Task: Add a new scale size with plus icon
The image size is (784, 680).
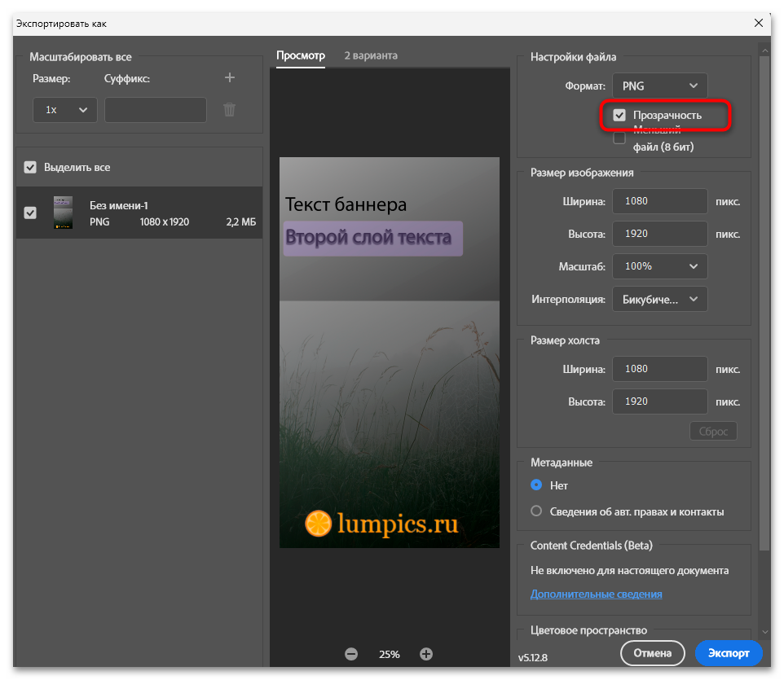Action: tap(230, 77)
